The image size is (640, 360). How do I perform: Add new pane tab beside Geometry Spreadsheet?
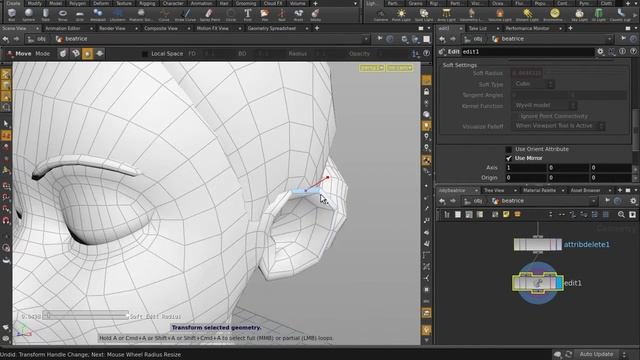(x=317, y=28)
